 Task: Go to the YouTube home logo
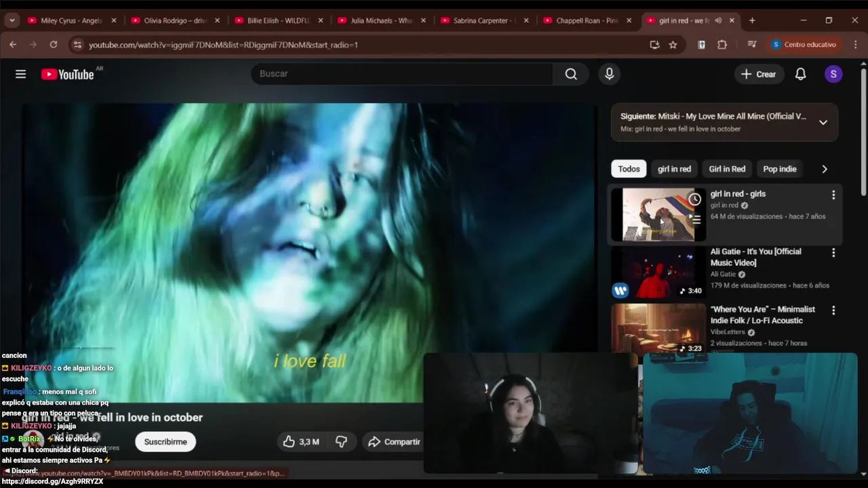[x=67, y=75]
